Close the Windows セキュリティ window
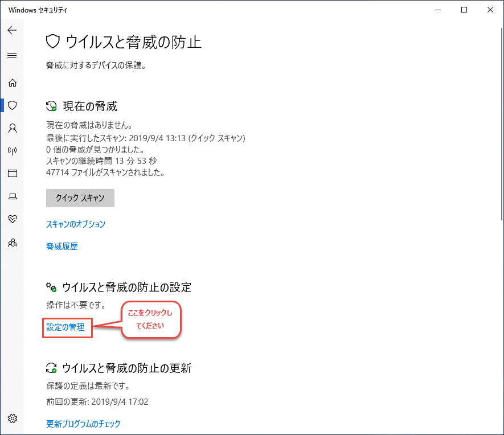This screenshot has height=435, width=504. [490, 10]
